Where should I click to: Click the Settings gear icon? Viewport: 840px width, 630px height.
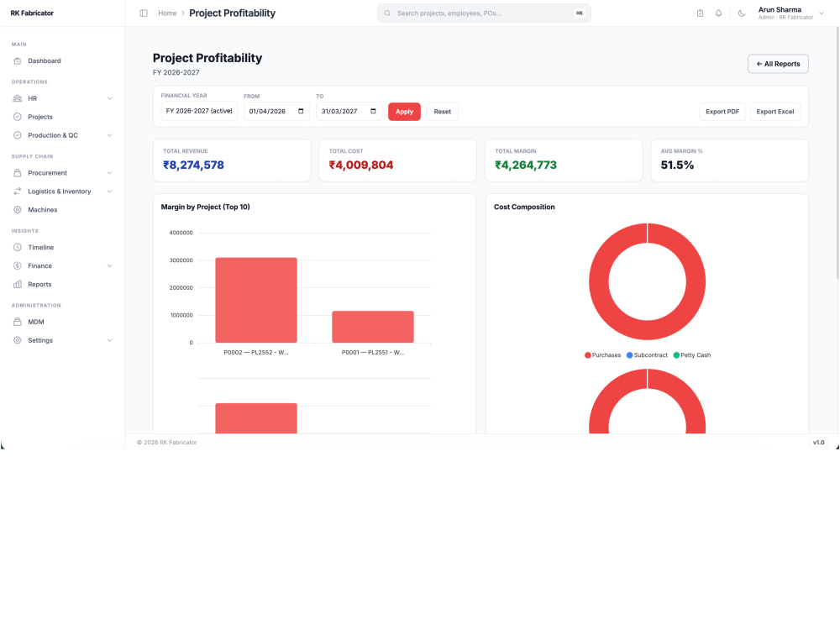[x=17, y=340]
